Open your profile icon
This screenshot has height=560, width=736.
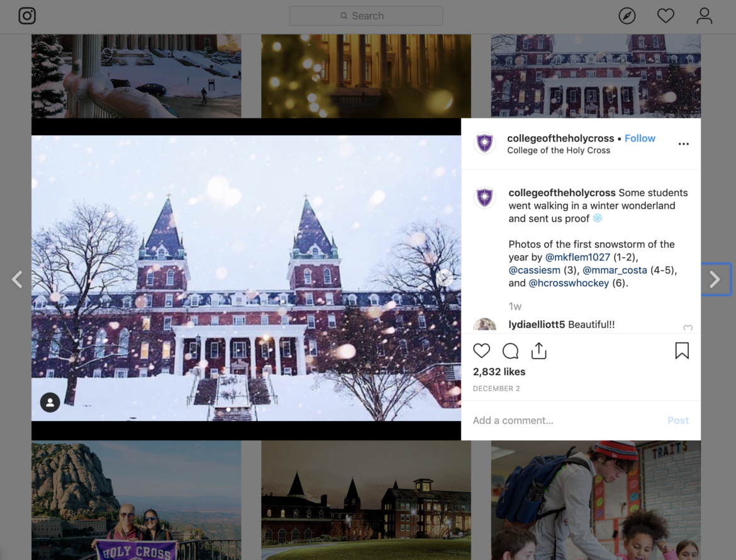[704, 16]
